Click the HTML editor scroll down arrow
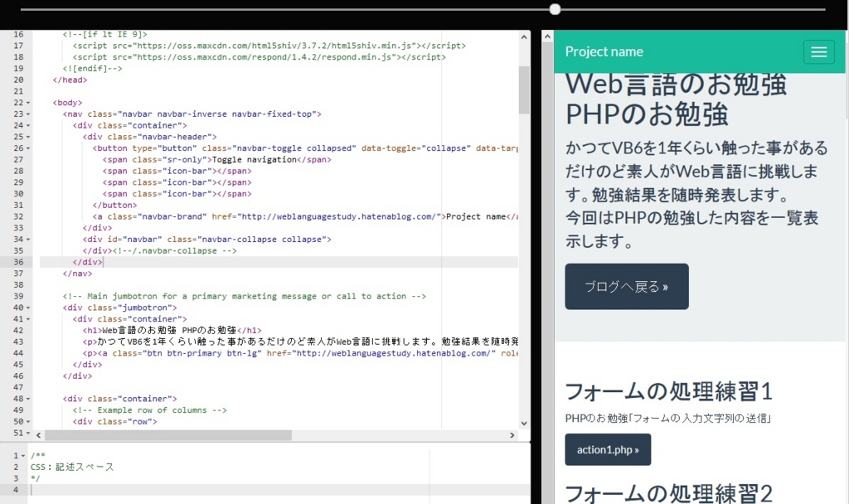This screenshot has height=504, width=849. [524, 424]
